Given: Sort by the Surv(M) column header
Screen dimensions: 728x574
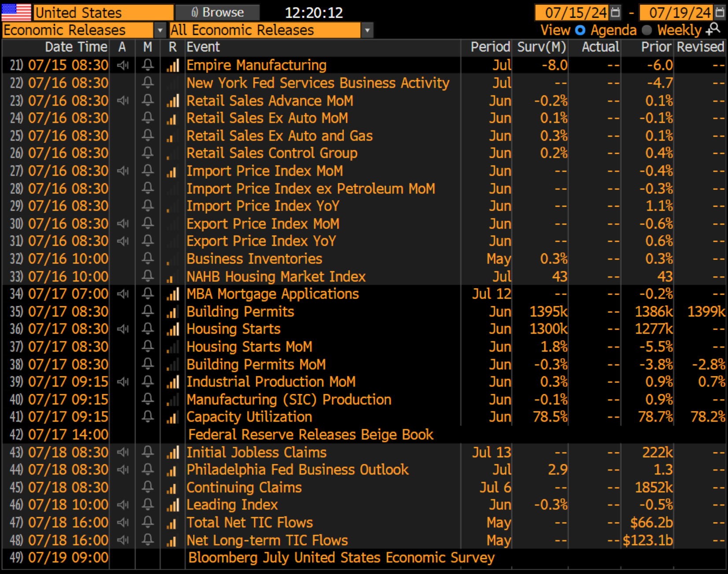Looking at the screenshot, I should (542, 47).
